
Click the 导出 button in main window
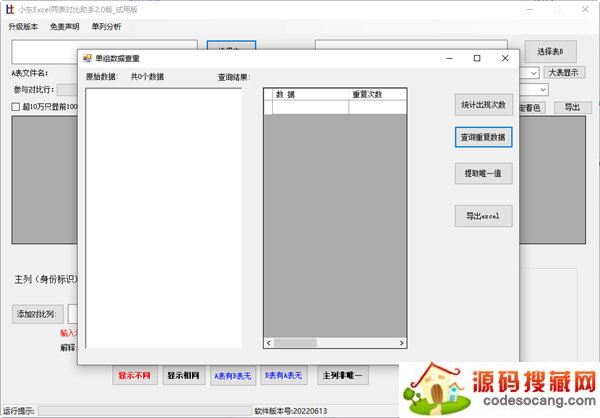572,108
